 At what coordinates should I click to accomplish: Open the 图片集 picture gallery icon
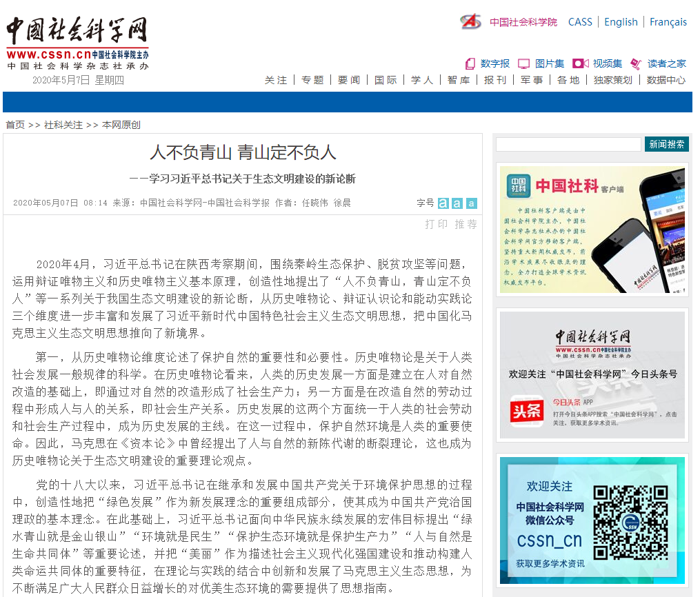click(x=524, y=63)
